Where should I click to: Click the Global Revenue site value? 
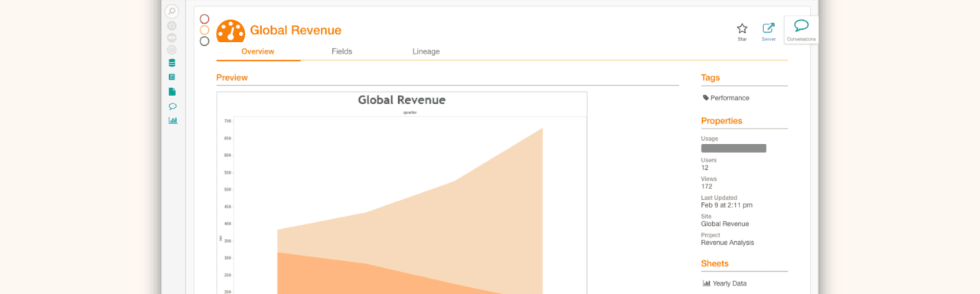point(725,224)
